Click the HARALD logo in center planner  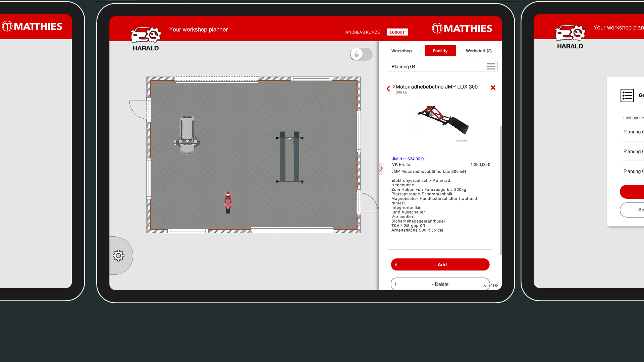(x=146, y=39)
